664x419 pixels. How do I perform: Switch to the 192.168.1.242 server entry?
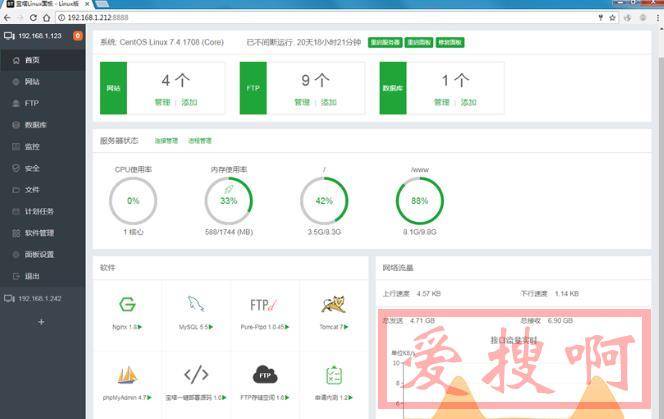click(x=41, y=298)
